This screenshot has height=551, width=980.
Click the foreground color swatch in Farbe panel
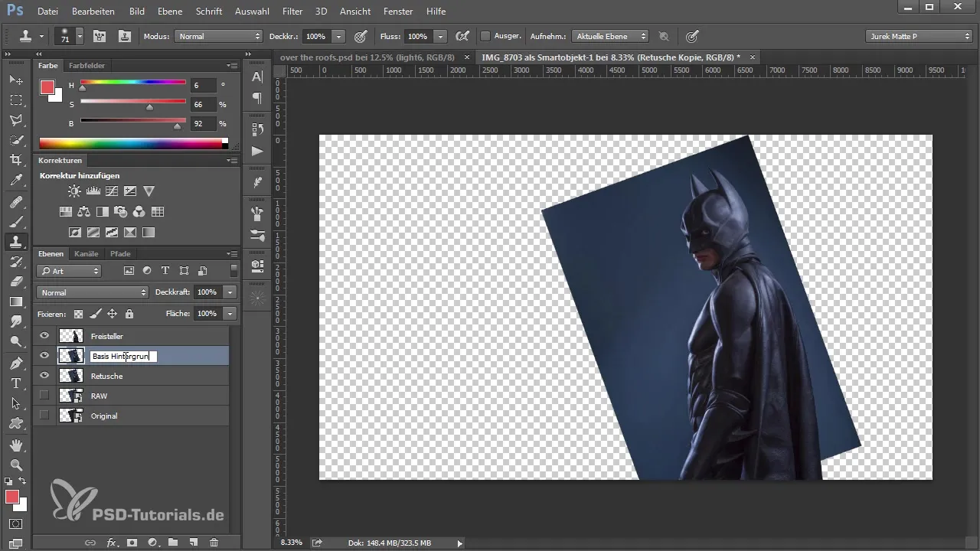point(47,87)
